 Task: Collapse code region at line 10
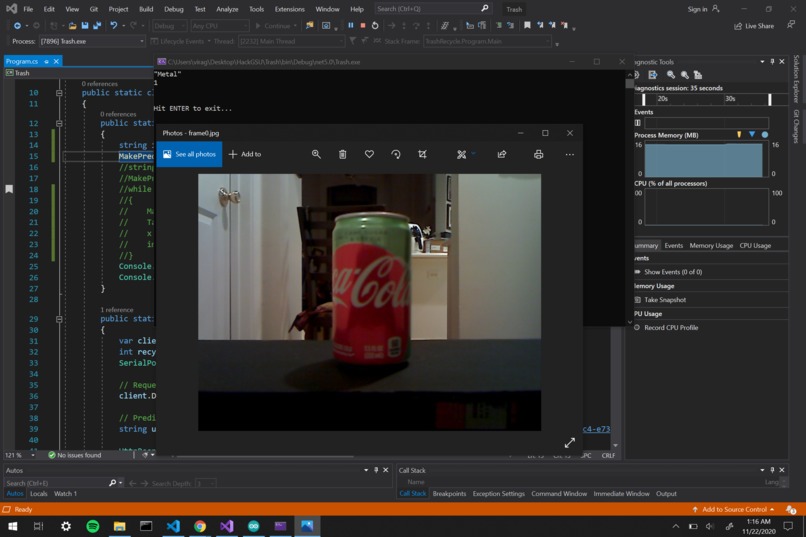tap(59, 93)
